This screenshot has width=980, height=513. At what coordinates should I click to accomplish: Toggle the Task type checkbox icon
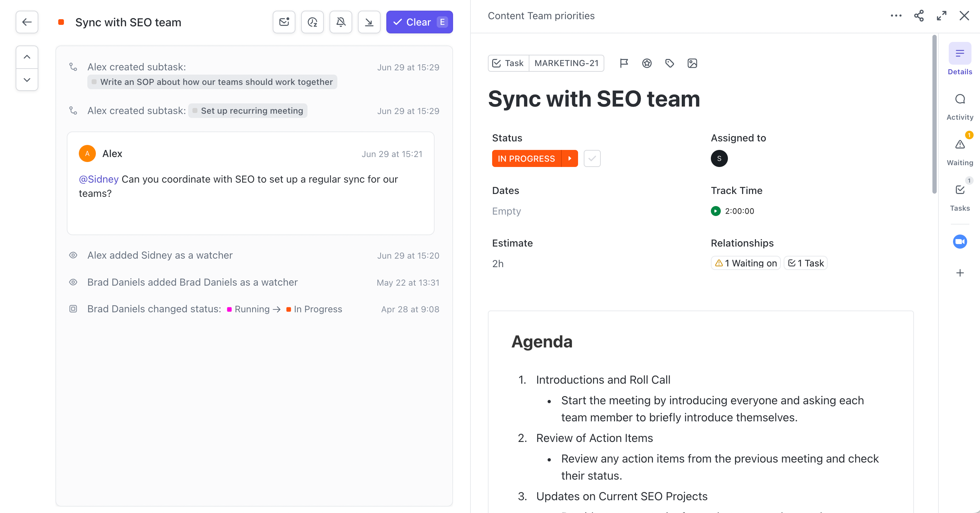coord(496,63)
